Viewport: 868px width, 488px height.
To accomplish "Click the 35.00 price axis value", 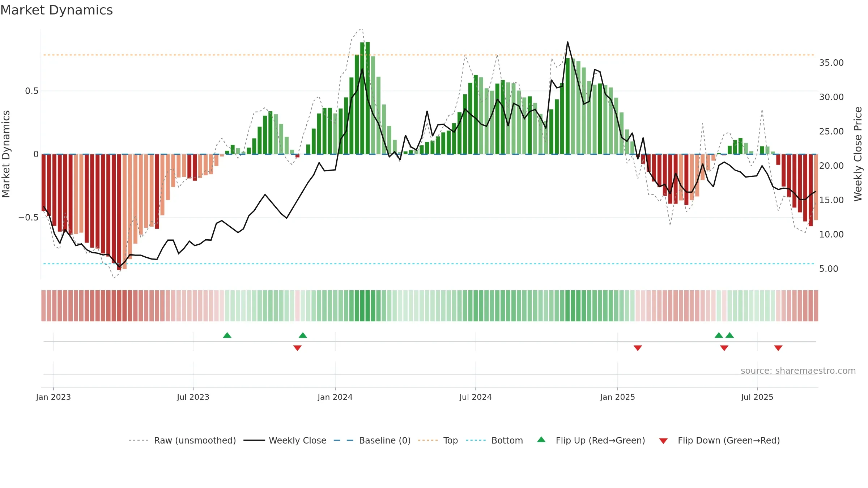I will (x=831, y=63).
